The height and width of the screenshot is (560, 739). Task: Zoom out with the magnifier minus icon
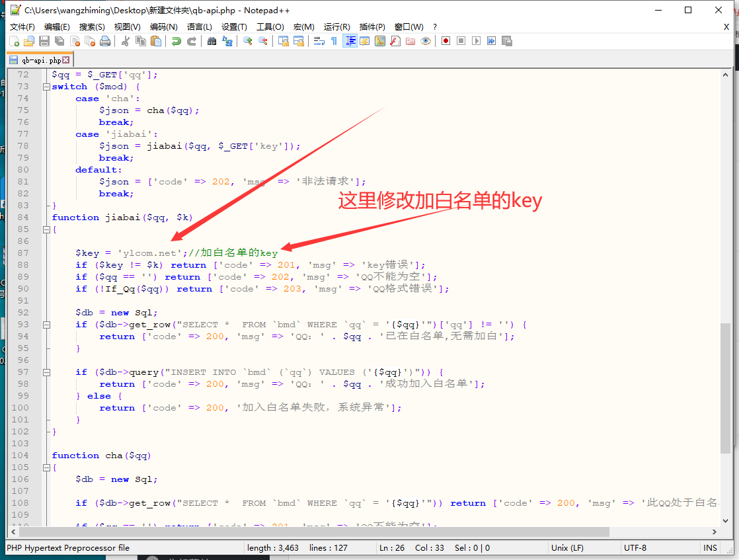click(263, 42)
